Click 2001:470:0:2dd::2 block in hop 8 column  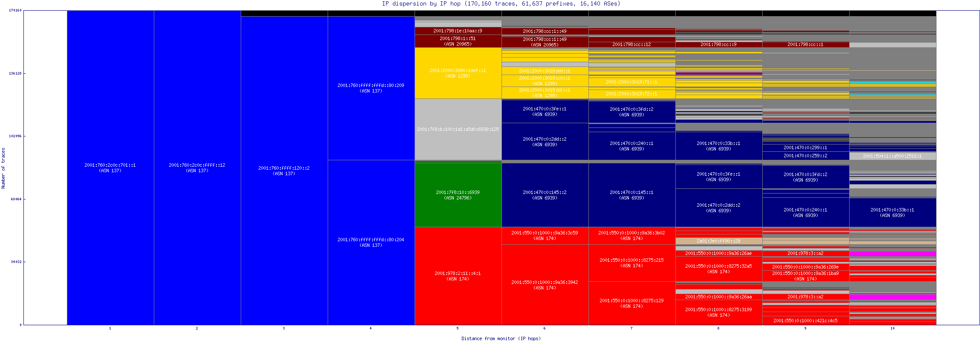click(719, 208)
